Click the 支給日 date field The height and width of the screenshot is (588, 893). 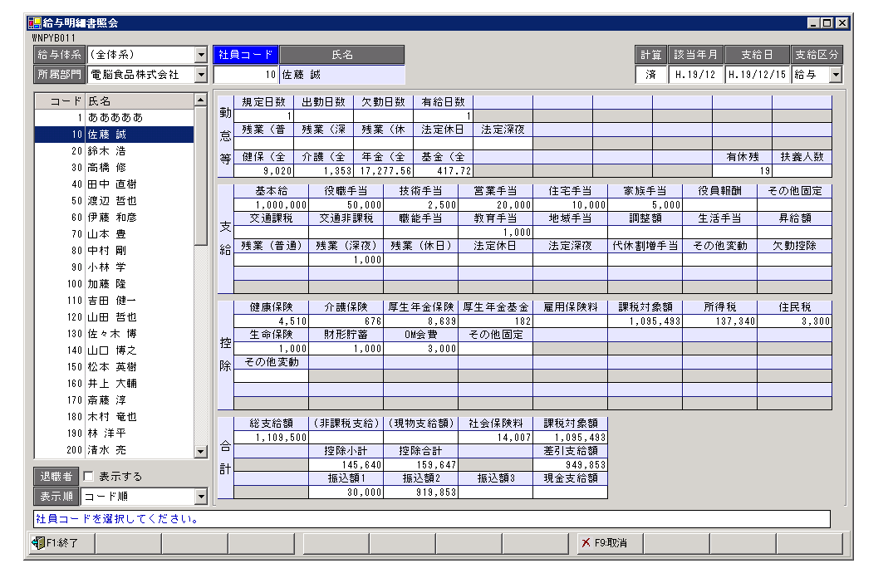coord(757,75)
